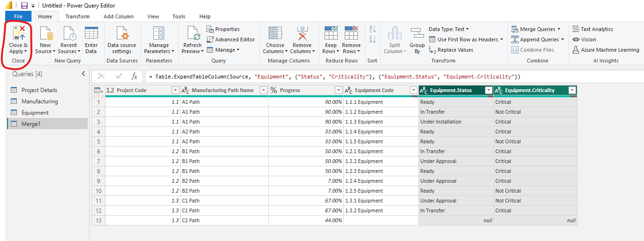Open the Append Queries dropdown
The width and height of the screenshot is (644, 241).
(562, 39)
